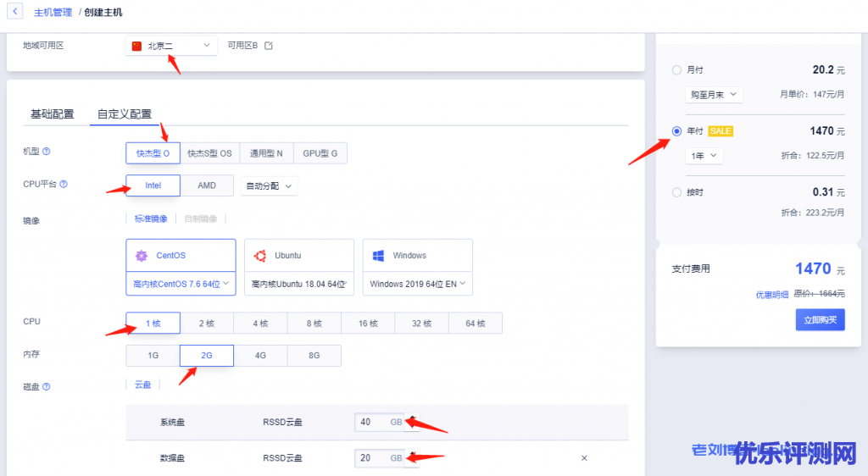The height and width of the screenshot is (476, 868).
Task: Select the Windows image logo
Action: pyautogui.click(x=379, y=255)
